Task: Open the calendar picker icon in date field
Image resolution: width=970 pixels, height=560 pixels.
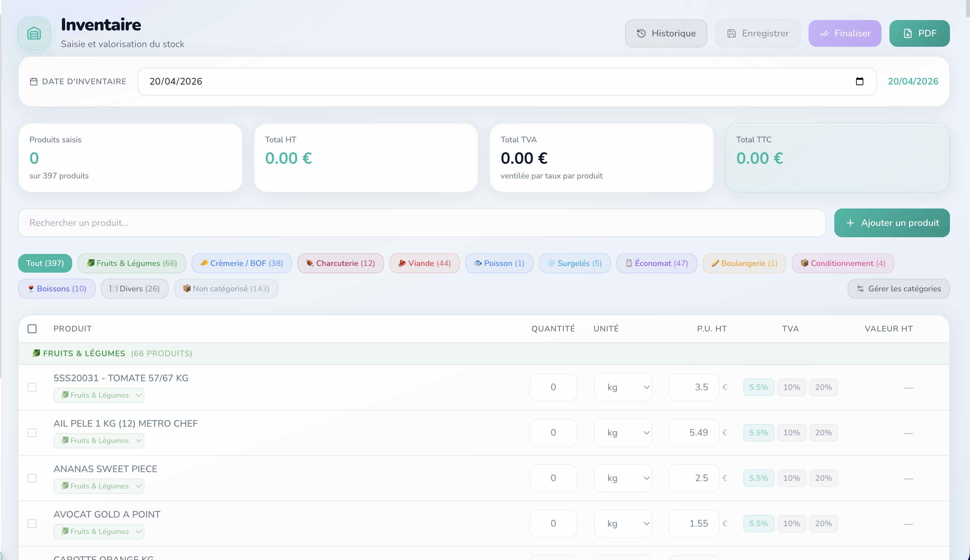Action: point(859,81)
